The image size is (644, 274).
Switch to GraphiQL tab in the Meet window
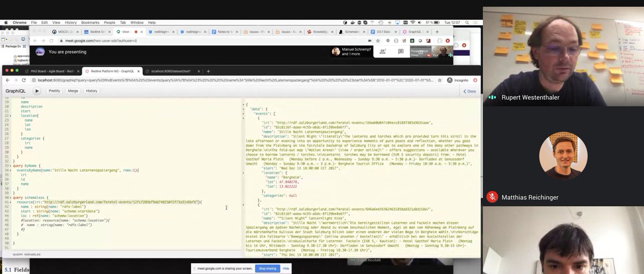click(416, 32)
